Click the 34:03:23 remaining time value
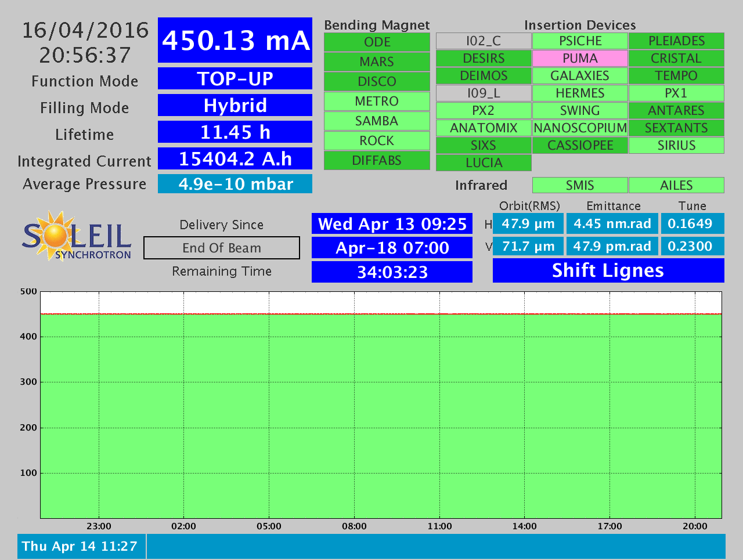743x560 pixels. (392, 272)
